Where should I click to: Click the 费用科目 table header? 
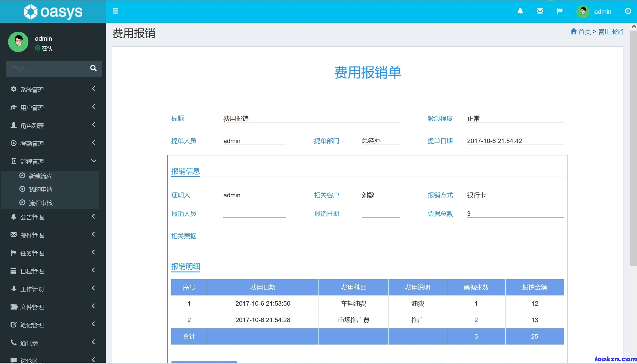(x=354, y=287)
